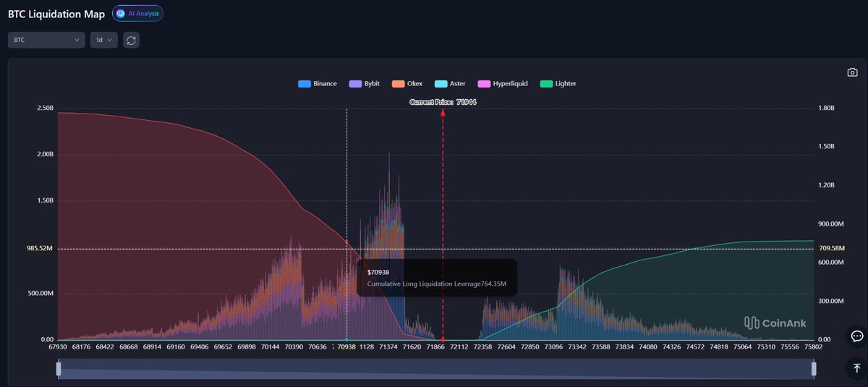Expand the BTC coin dropdown
868x387 pixels.
(x=47, y=41)
